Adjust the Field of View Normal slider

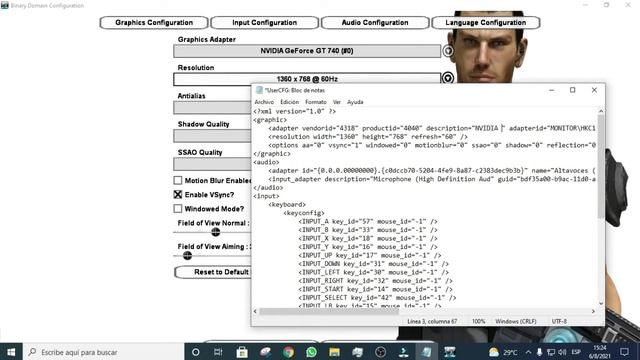(216, 232)
